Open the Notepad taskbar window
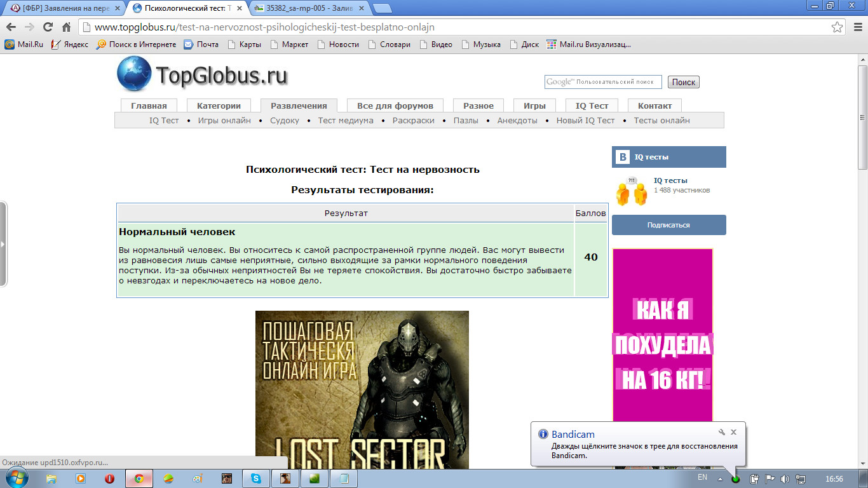868x488 pixels. click(344, 478)
